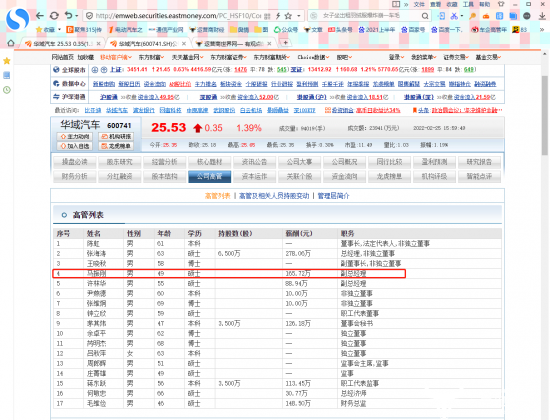Close the 华域汽车(600741.SH) tab
The width and height of the screenshot is (550, 420).
click(x=184, y=44)
